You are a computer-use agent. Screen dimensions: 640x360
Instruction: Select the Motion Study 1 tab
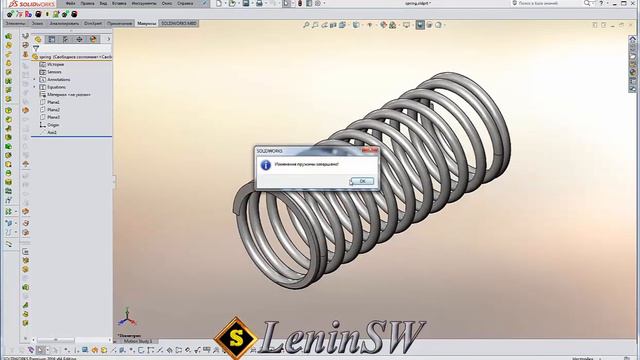coord(138,341)
